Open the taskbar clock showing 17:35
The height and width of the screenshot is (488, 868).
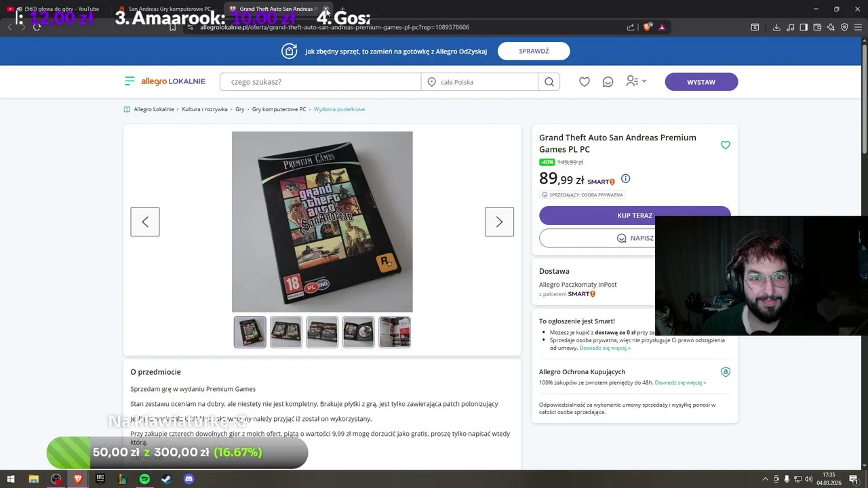coord(829,479)
